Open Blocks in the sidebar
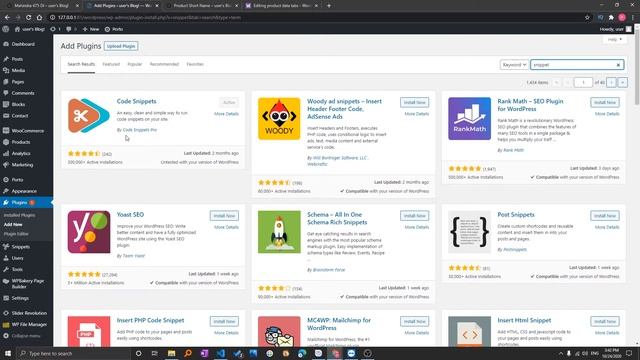Image resolution: width=640 pixels, height=360 pixels. [18, 104]
